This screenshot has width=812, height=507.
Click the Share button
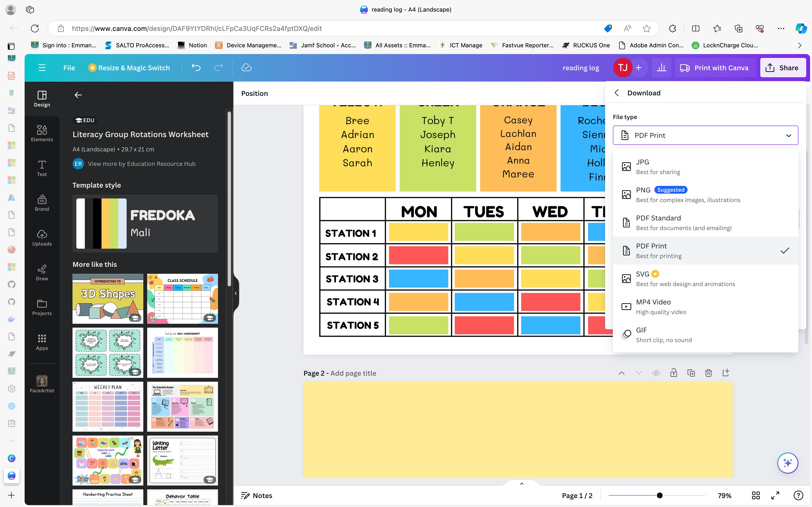(783, 68)
